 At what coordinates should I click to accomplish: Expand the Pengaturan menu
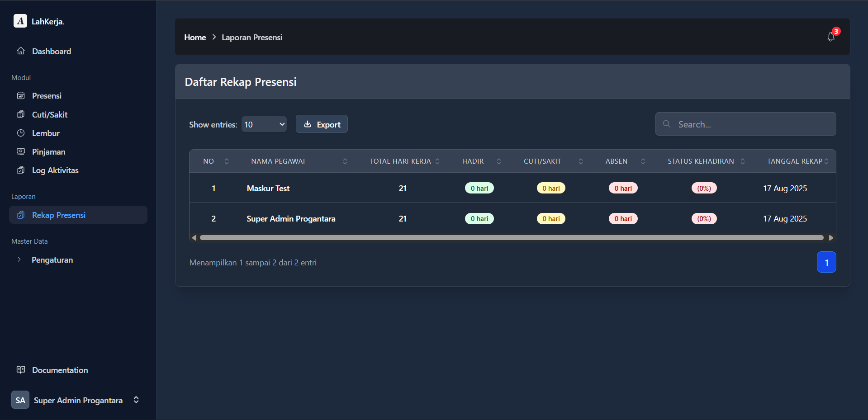(52, 260)
